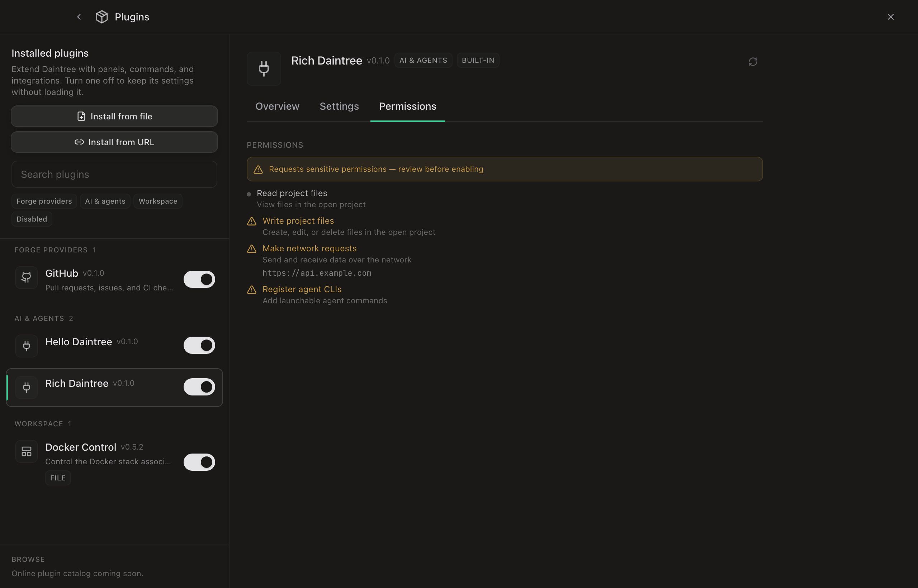
Task: Click the https://api.example.com URL text
Action: click(x=317, y=273)
